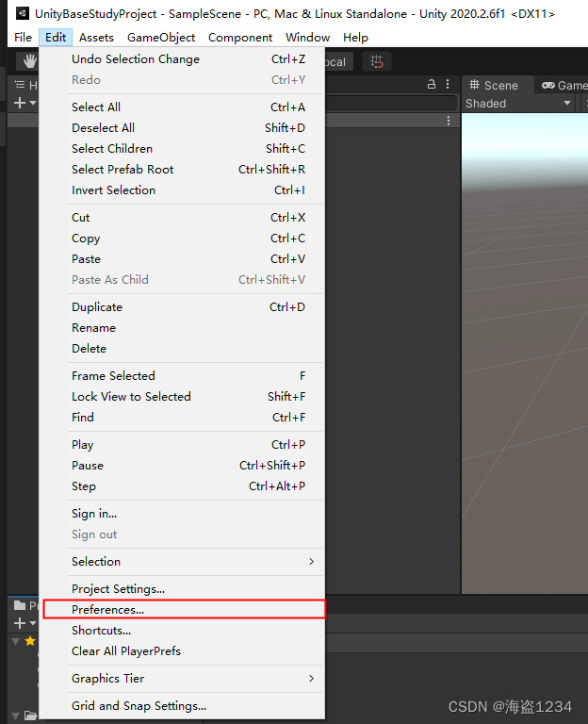
Task: Expand the Selection submenu arrow
Action: pos(312,562)
